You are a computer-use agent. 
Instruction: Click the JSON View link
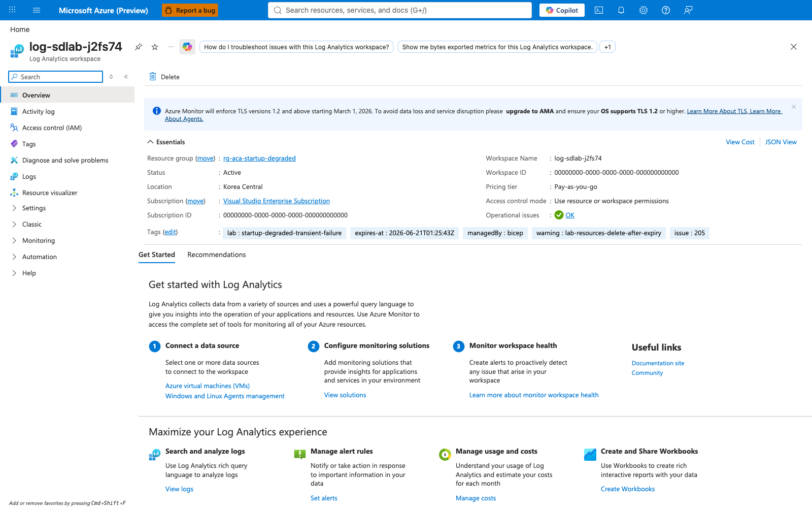(781, 142)
